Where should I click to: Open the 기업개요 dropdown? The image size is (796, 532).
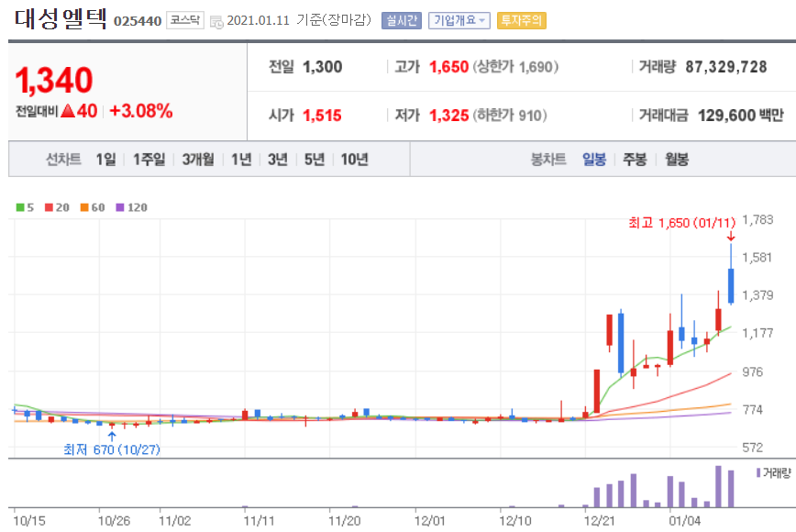[x=459, y=21]
